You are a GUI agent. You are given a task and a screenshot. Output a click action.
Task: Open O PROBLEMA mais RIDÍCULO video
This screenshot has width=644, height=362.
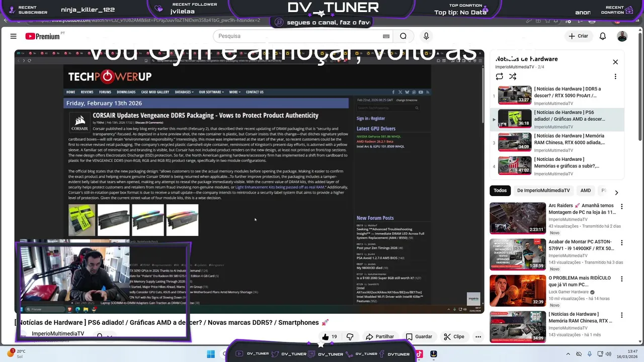pyautogui.click(x=518, y=290)
